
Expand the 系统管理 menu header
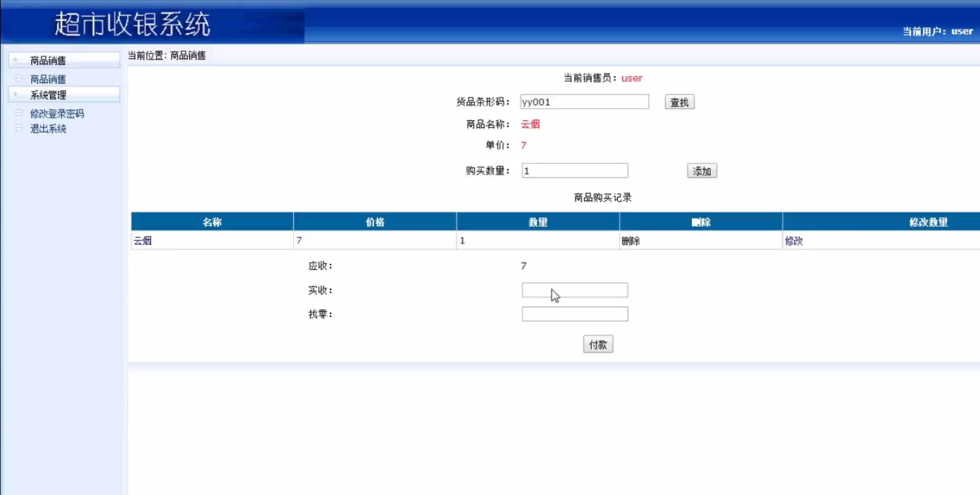pyautogui.click(x=64, y=94)
